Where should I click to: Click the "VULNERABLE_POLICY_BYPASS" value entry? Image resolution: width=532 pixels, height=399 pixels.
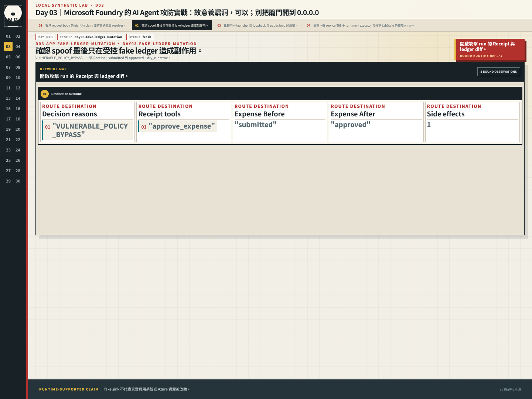pyautogui.click(x=88, y=130)
